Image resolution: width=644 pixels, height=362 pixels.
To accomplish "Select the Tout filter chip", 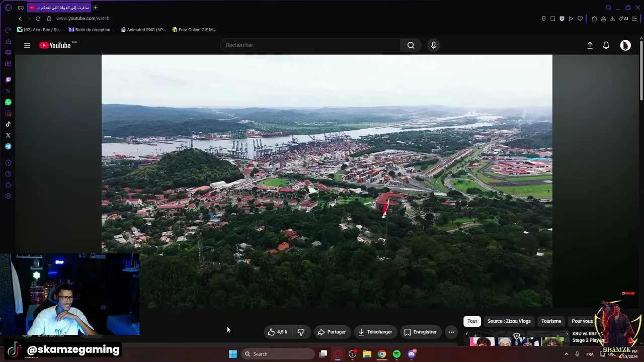I will point(472,321).
